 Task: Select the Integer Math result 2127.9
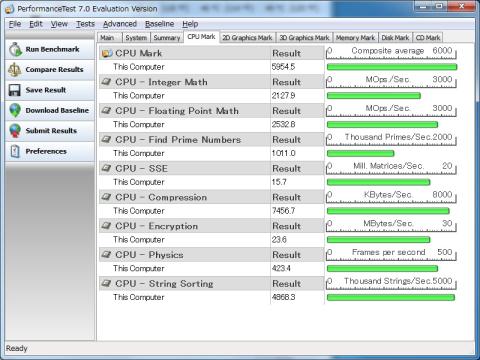point(283,96)
